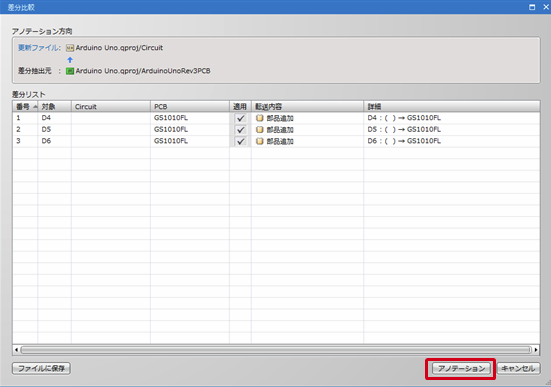Click the horizontal scrollbar thumb
The image size is (551, 387).
click(x=276, y=350)
